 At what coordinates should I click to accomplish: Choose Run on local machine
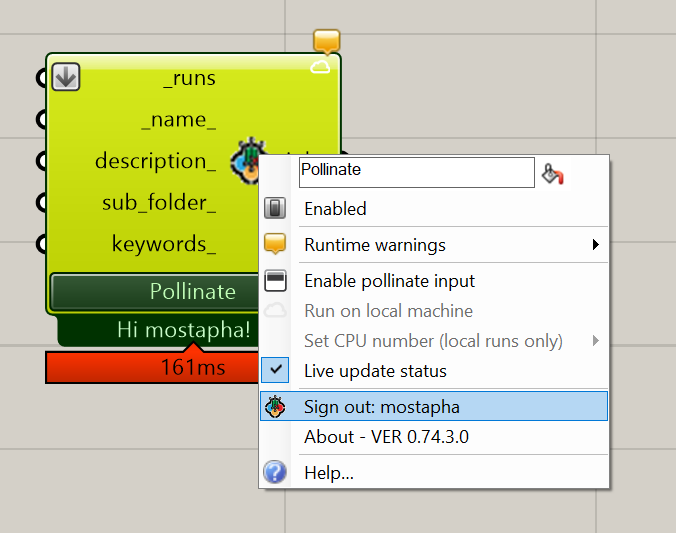[x=434, y=310]
